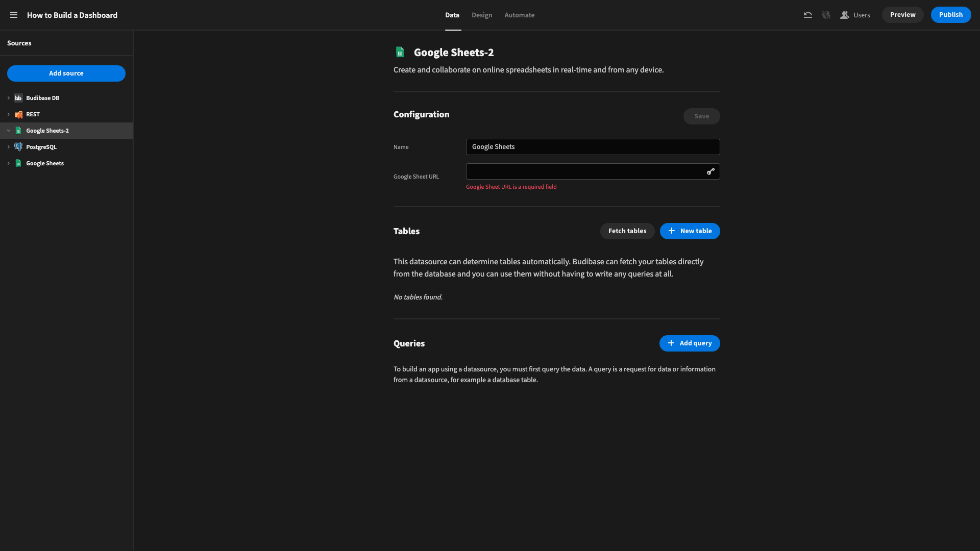Expand the Budibase DB source
The width and height of the screenshot is (980, 551).
click(x=8, y=98)
